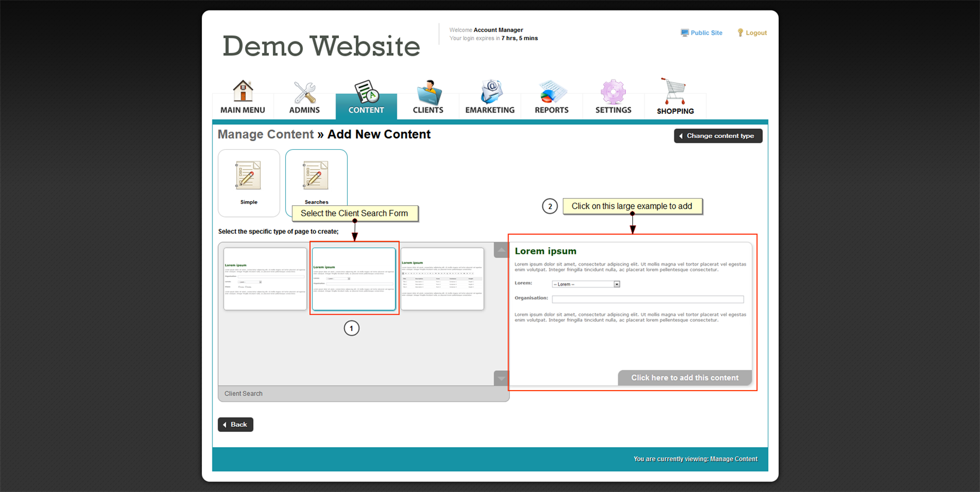980x492 pixels.
Task: Open the Settings gear icon
Action: [613, 93]
